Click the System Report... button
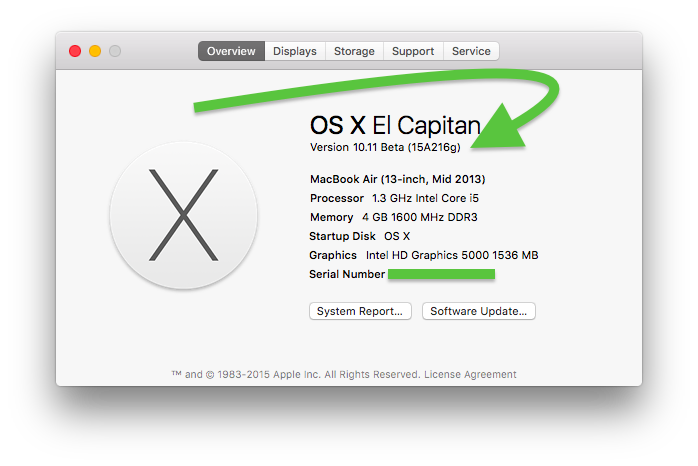This screenshot has height=466, width=698. 360,311
